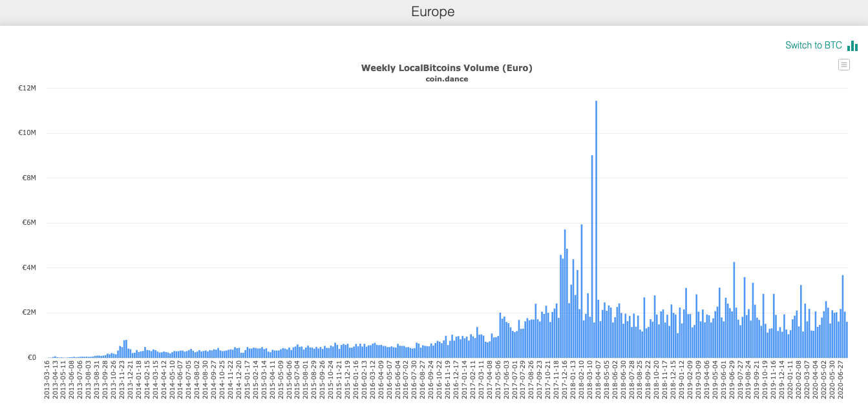This screenshot has height=418, width=868.
Task: Visit the coin.dance subtitle link
Action: pyautogui.click(x=447, y=79)
